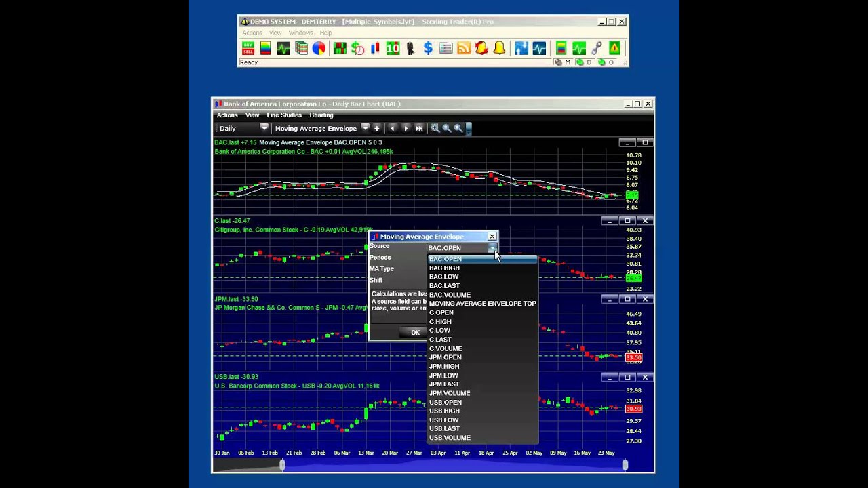Choose C.OPEN from the list
This screenshot has height=488, width=868.
(x=482, y=312)
